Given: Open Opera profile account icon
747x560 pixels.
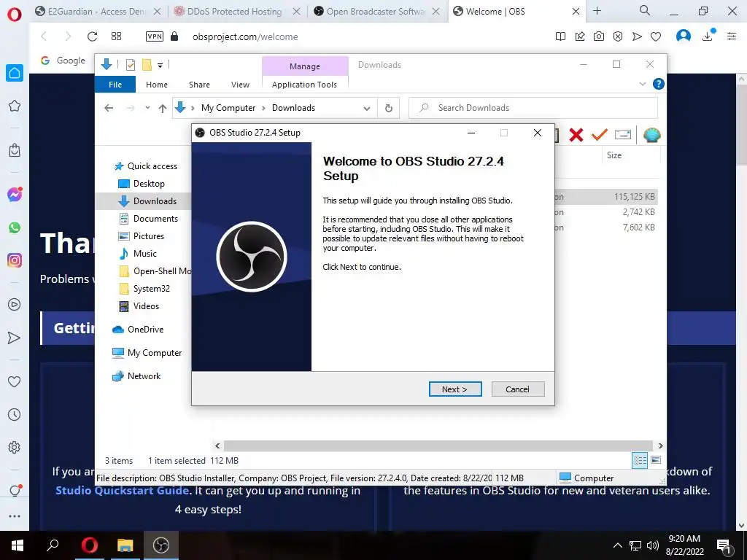Looking at the screenshot, I should pos(683,36).
